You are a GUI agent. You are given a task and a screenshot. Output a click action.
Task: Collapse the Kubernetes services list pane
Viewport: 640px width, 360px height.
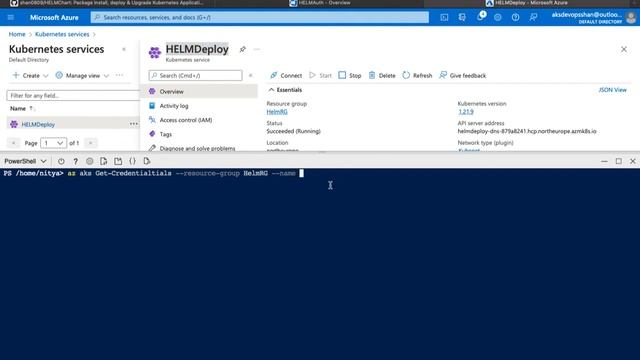click(124, 49)
